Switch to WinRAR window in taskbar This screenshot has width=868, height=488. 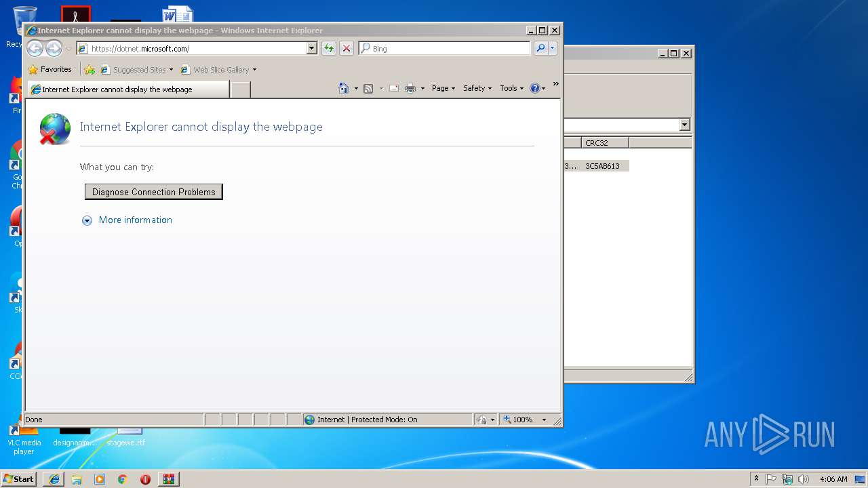[x=169, y=479]
